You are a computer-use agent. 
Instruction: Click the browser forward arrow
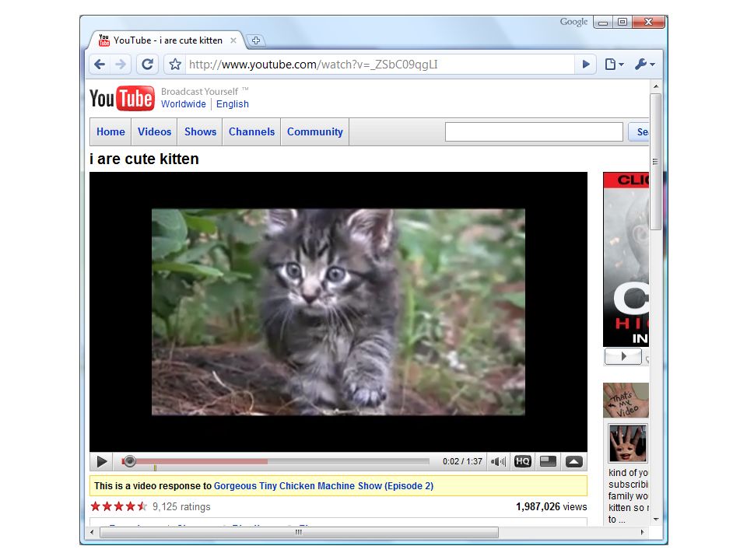[121, 65]
